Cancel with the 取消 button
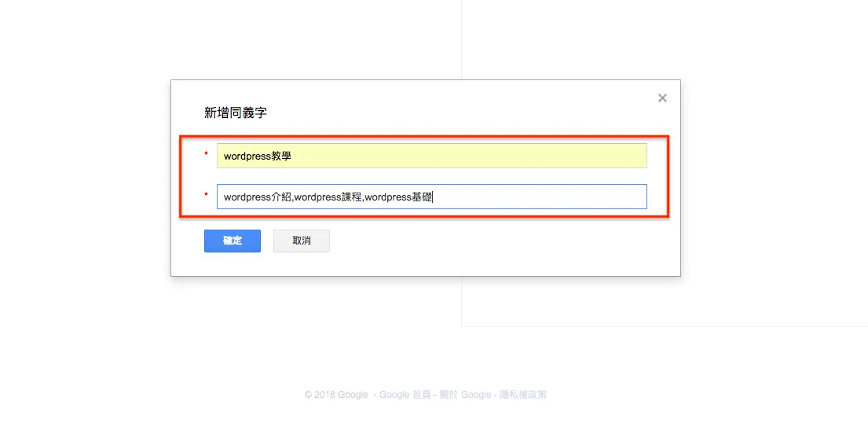Viewport: 868px width, 427px height. pos(302,241)
